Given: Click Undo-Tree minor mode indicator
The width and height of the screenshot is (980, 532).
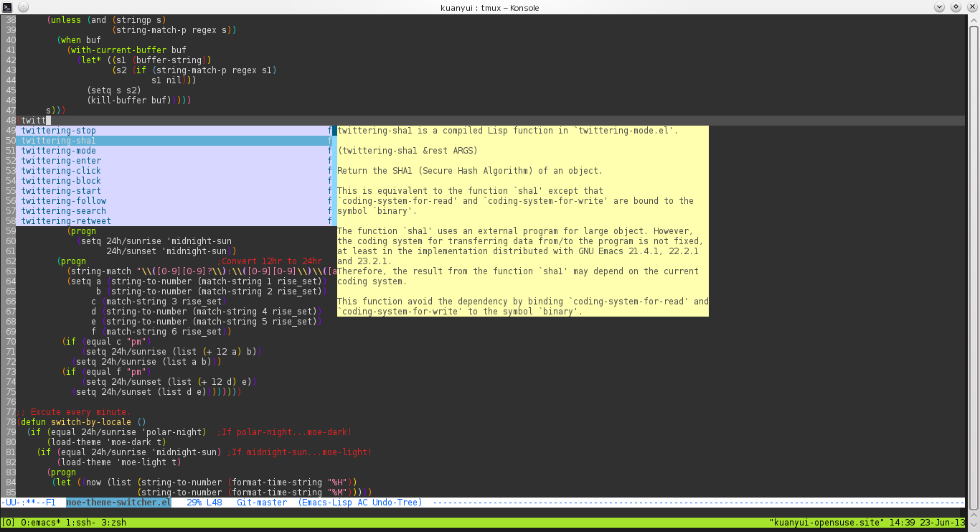Looking at the screenshot, I should tap(397, 503).
